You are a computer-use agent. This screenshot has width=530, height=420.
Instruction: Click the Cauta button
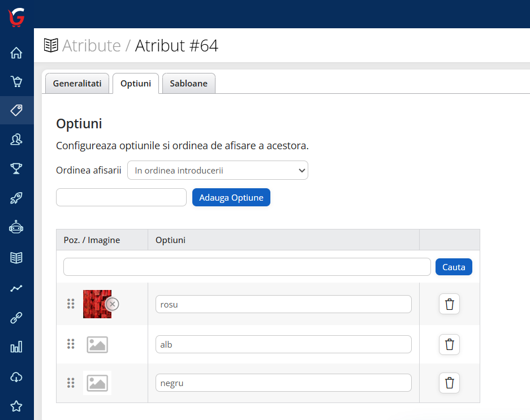(x=454, y=267)
